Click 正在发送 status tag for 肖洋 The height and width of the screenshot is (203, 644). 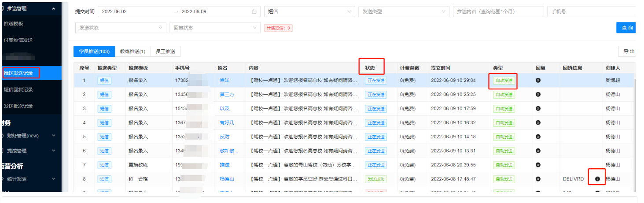(x=376, y=81)
